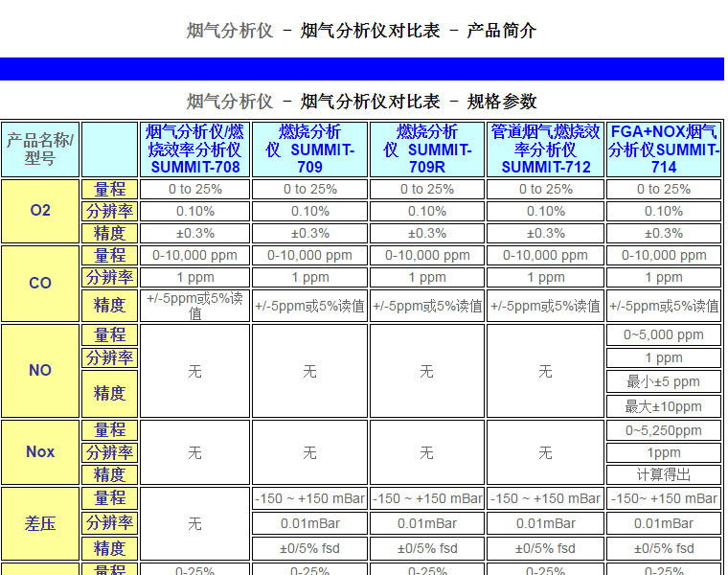Open the SUMMIT-712 duct flue gas analyzer link
Image resolution: width=728 pixels, height=575 pixels.
point(546,149)
